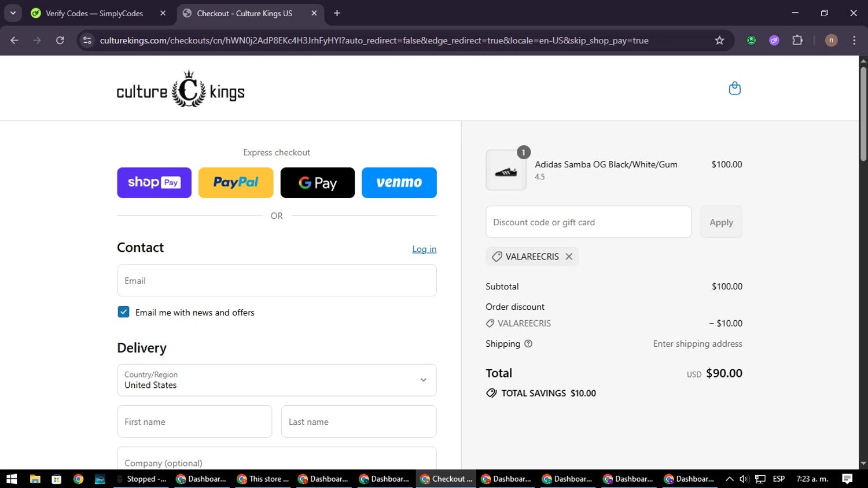Focus the Email input field
Image resolution: width=868 pixels, height=488 pixels.
tap(277, 281)
